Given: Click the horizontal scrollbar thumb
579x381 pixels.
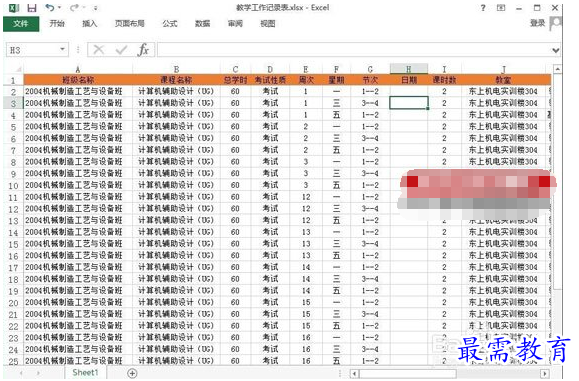Looking at the screenshot, I should pyautogui.click(x=408, y=374).
